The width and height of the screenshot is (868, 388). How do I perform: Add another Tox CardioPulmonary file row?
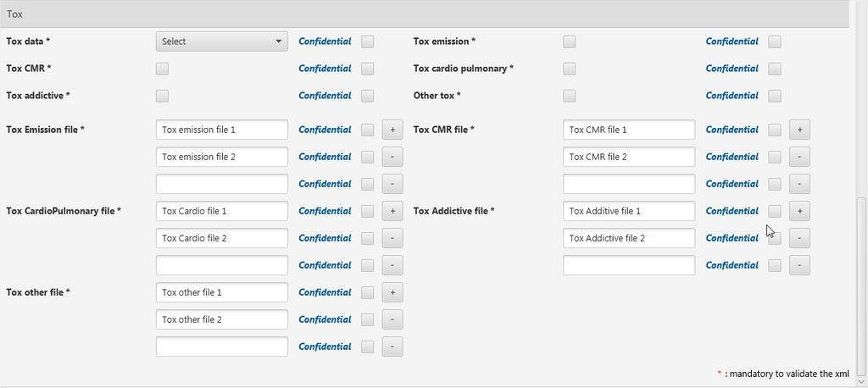click(x=392, y=212)
